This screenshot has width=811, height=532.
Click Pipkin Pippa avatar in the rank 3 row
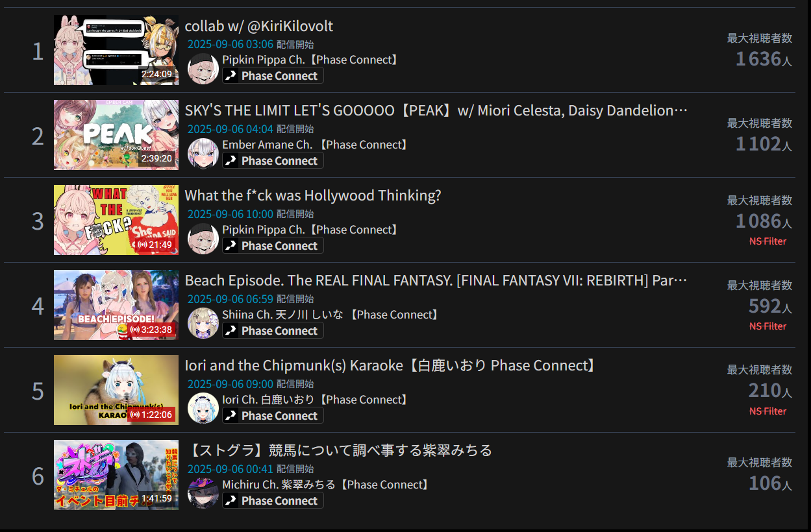pyautogui.click(x=203, y=238)
